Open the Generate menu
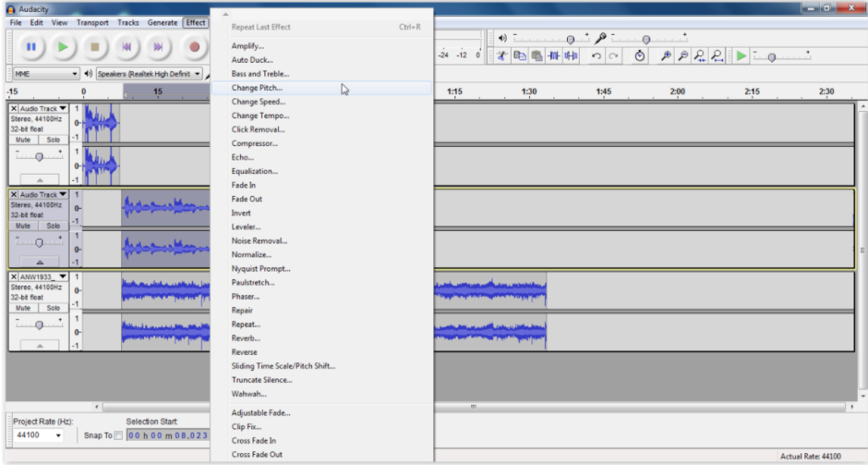This screenshot has height=465, width=868. [x=162, y=23]
